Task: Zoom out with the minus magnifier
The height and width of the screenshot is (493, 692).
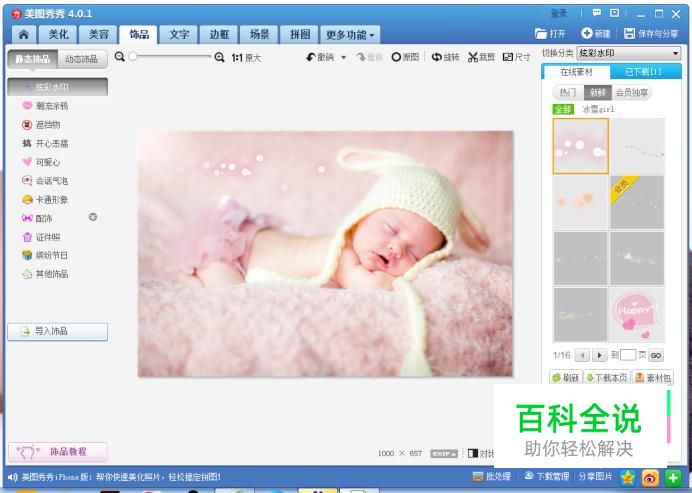Action: click(x=119, y=57)
